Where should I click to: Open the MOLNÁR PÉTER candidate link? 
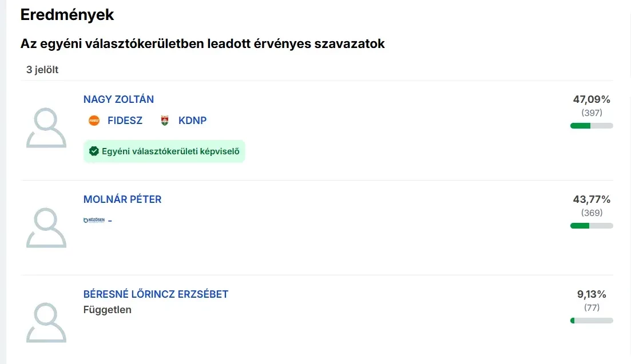click(122, 199)
